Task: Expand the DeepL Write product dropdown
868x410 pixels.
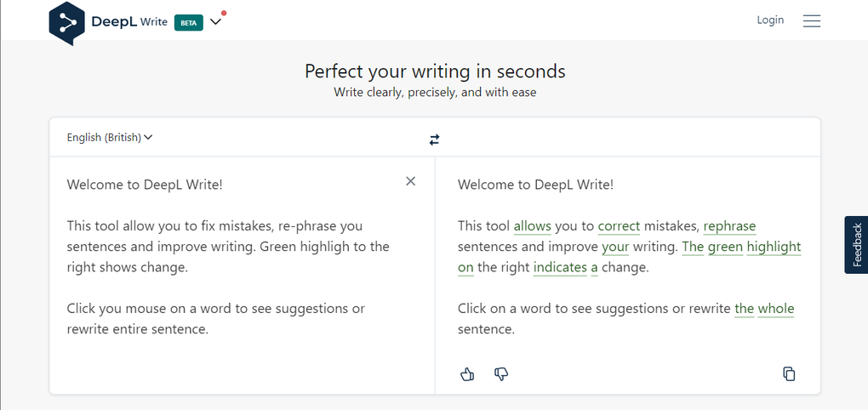Action: [x=215, y=23]
